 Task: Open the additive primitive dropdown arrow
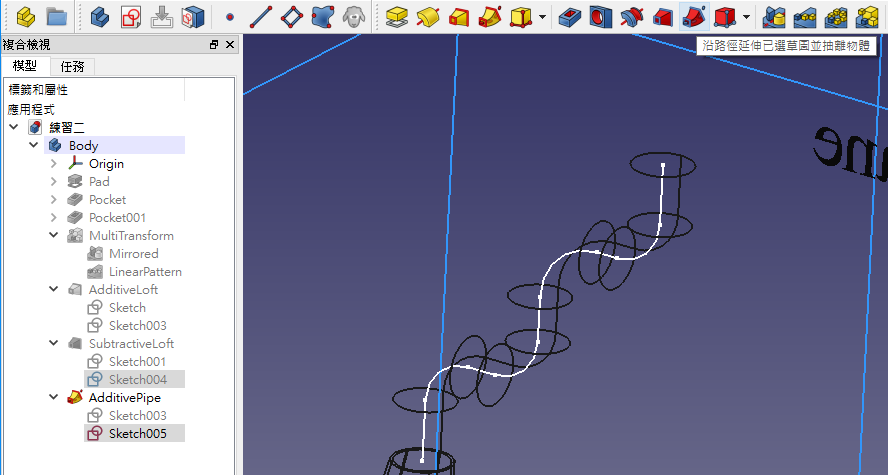543,18
